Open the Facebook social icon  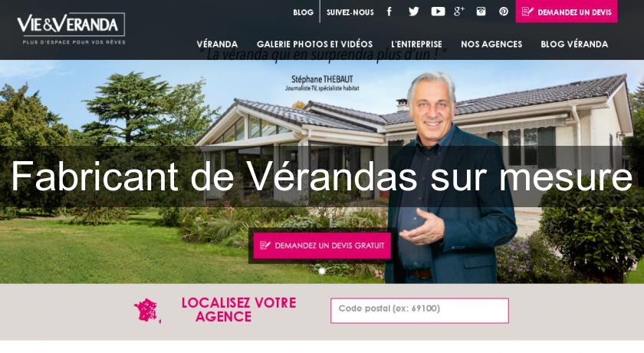(x=389, y=12)
